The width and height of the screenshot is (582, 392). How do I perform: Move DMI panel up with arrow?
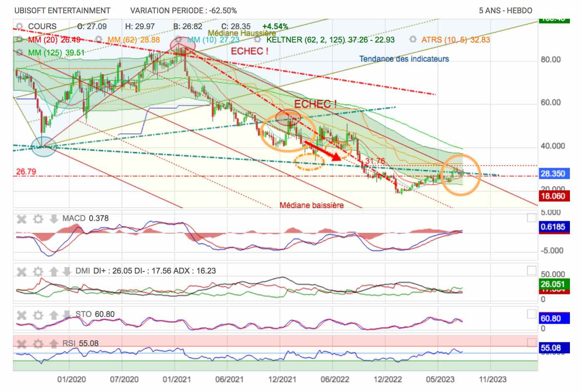[53, 271]
